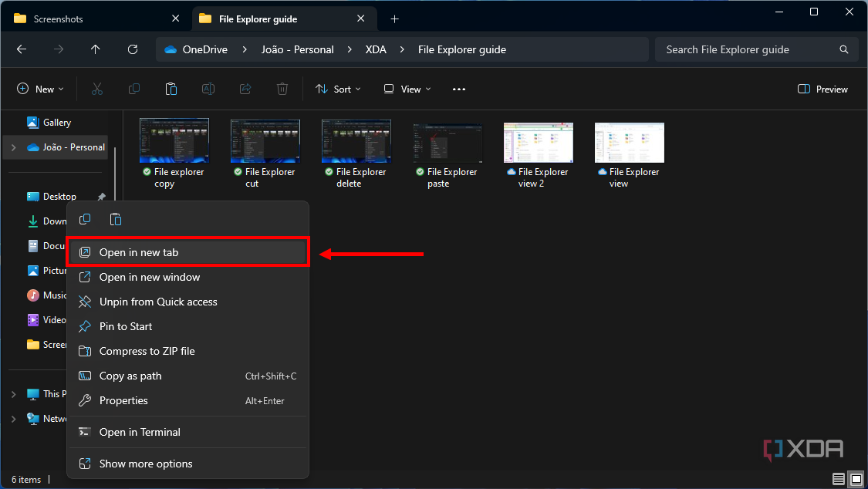Open the Share icon in the toolbar

[245, 89]
